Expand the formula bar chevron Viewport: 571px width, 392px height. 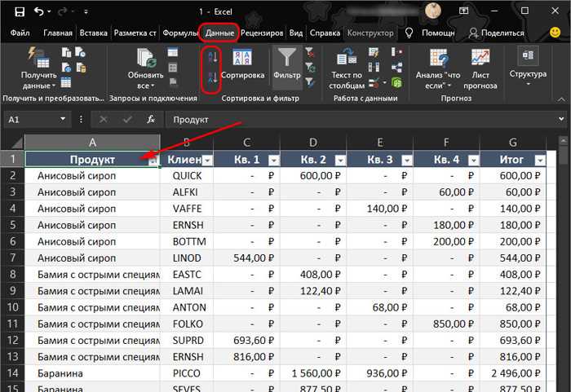coord(561,119)
